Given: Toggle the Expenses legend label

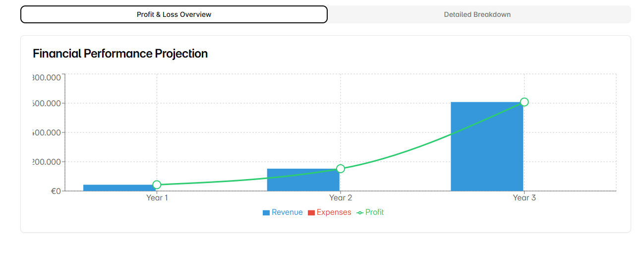Looking at the screenshot, I should 334,212.
